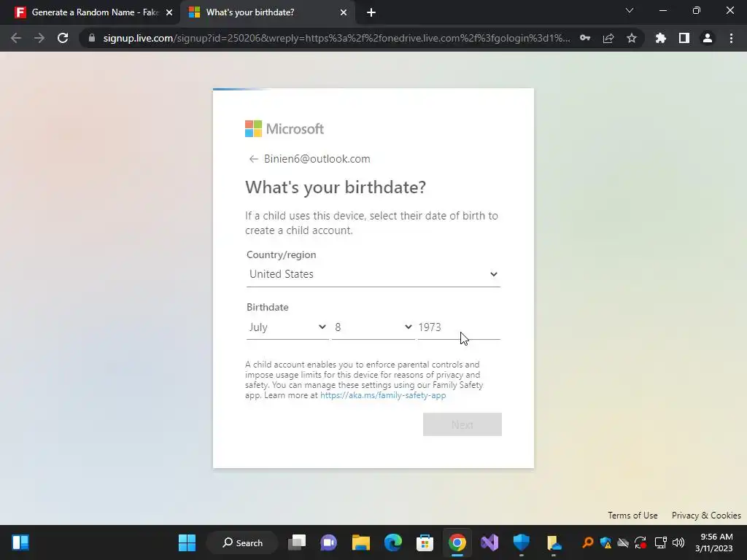The height and width of the screenshot is (560, 747).
Task: Go back in browser history
Action: [x=16, y=38]
